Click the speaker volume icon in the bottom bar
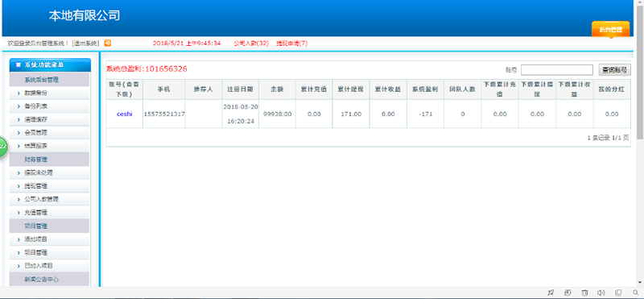This screenshot has height=299, width=644. tap(601, 293)
